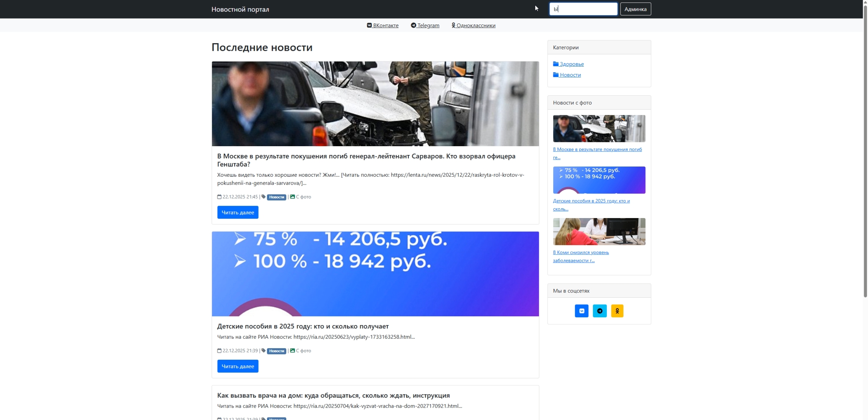This screenshot has width=868, height=420.
Task: Open the sidebar thumbnail of the Коми doctor photo
Action: click(599, 231)
